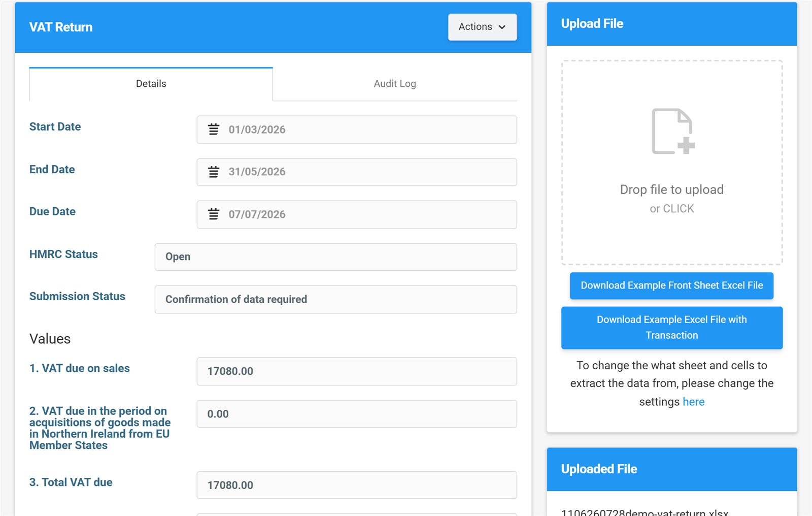Open the Actions dropdown menu
812x516 pixels.
(482, 27)
